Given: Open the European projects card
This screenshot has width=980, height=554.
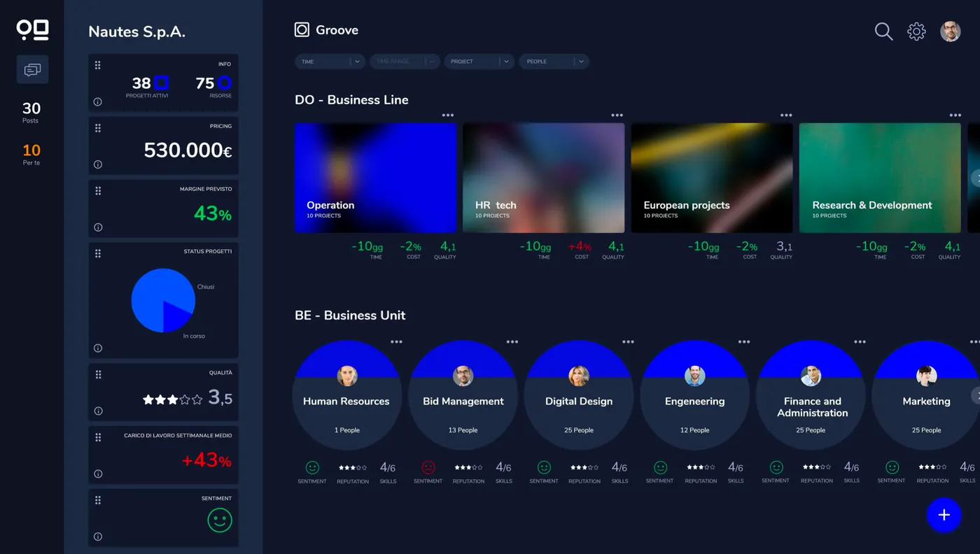Looking at the screenshot, I should coord(712,178).
